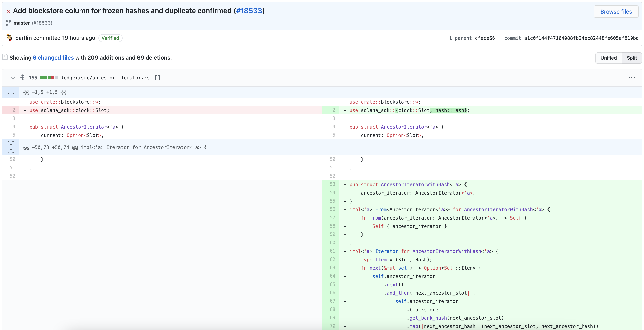Switch to Unified diff view
Screen dimensions: 644x330
coord(608,58)
